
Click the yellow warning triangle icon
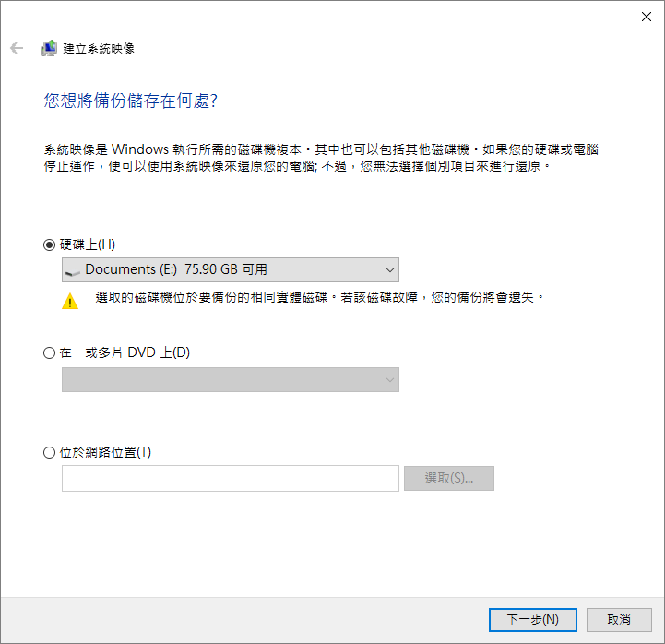[x=70, y=301]
